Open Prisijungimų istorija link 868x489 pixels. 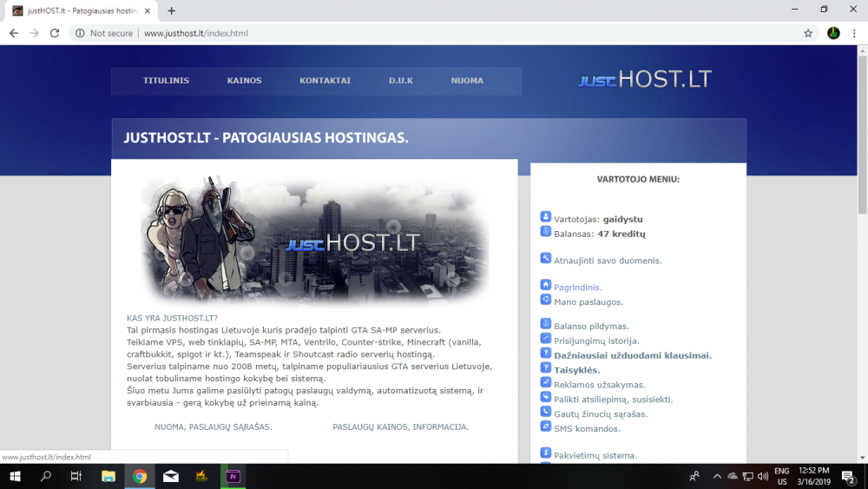(596, 341)
